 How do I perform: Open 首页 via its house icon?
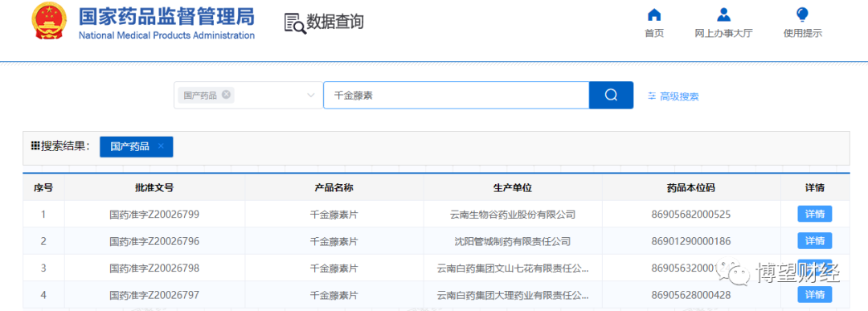coord(654,14)
